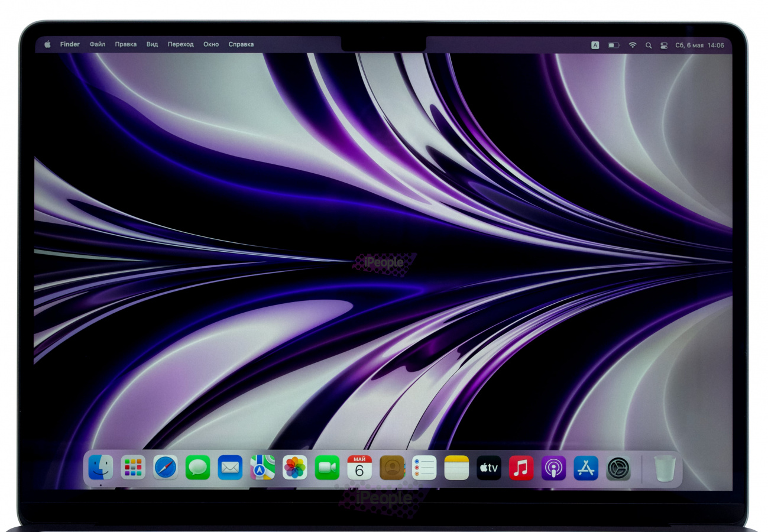This screenshot has width=768, height=532.
Task: Launch Reminders from the Dock
Action: pos(424,468)
